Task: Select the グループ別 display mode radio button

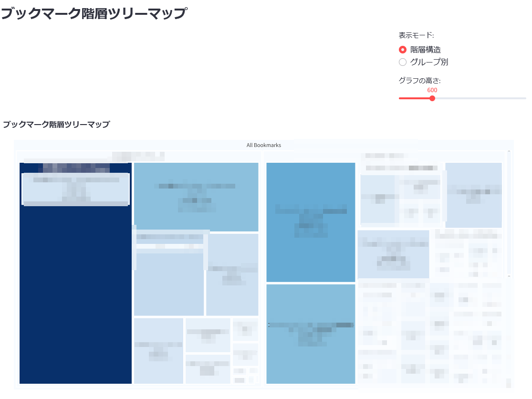Action: coord(403,62)
